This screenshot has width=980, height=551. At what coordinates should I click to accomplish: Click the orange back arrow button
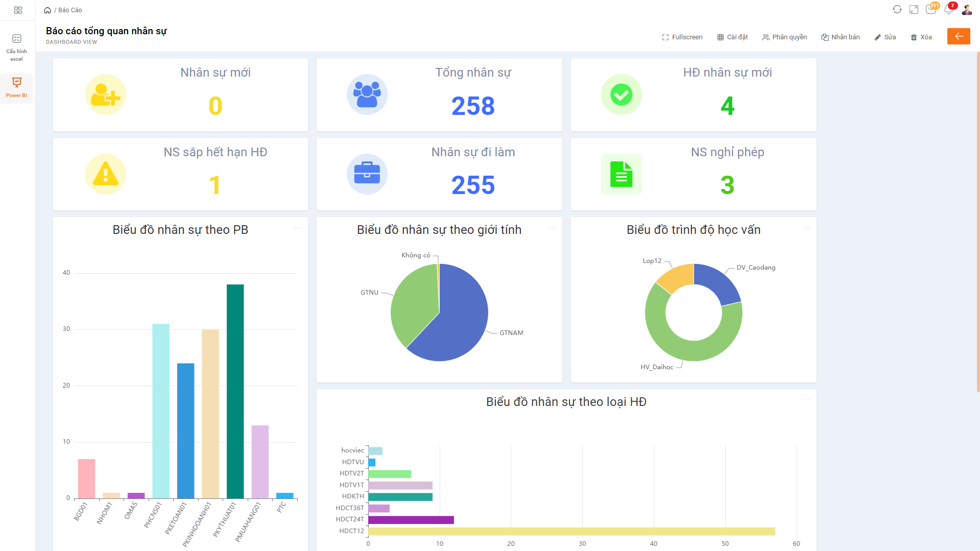[958, 37]
